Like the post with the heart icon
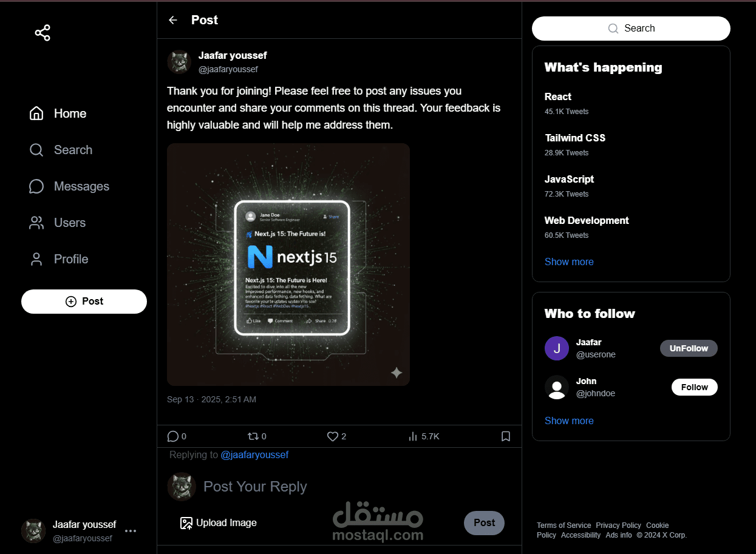 click(332, 436)
